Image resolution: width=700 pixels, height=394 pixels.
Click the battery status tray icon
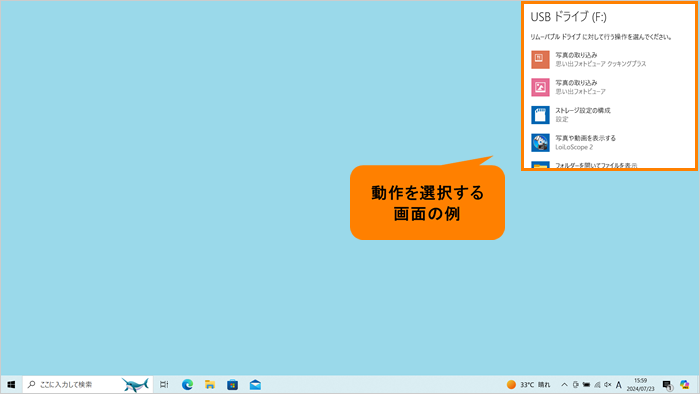(586, 384)
